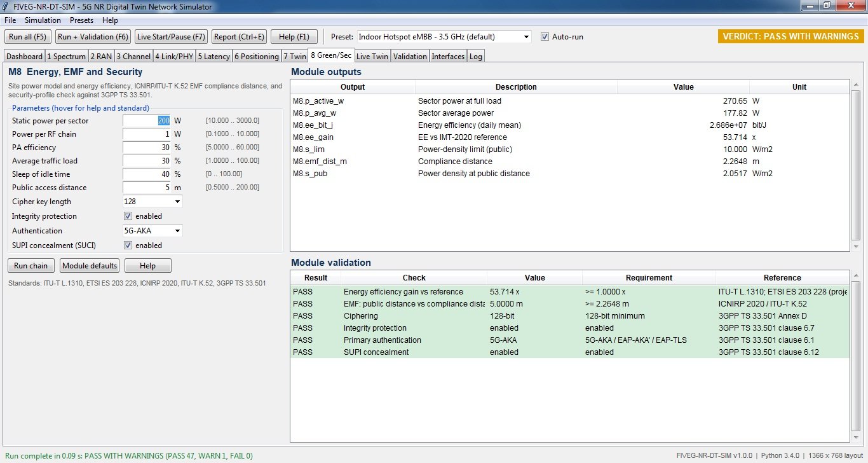Edit the PA efficiency field
This screenshot has width=868, height=463.
pos(147,148)
